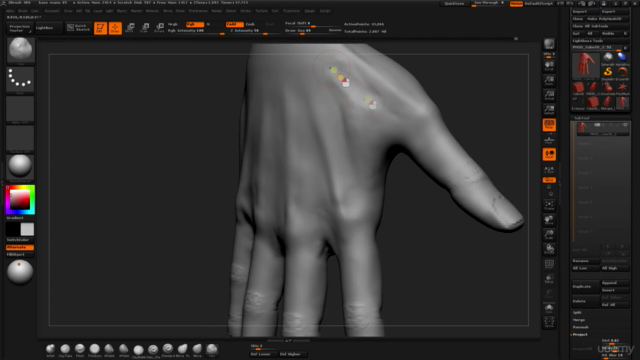Click the Del All button
This screenshot has height=360, width=640.
point(615,305)
